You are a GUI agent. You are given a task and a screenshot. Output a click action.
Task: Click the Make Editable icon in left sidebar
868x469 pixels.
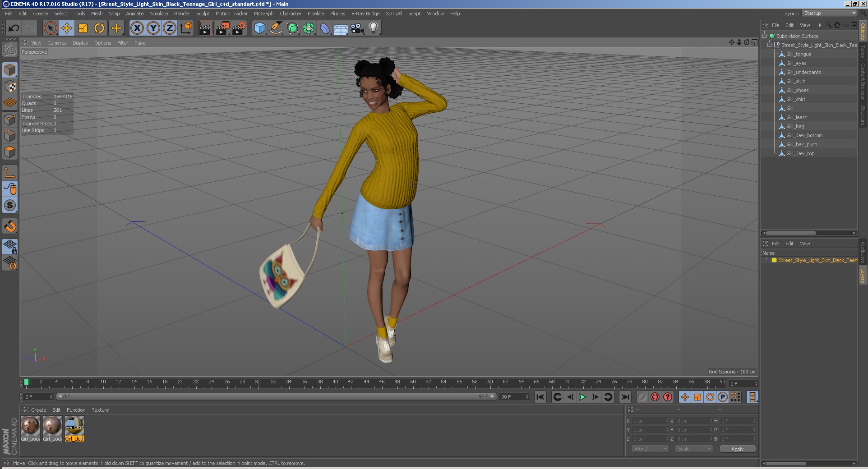click(10, 49)
